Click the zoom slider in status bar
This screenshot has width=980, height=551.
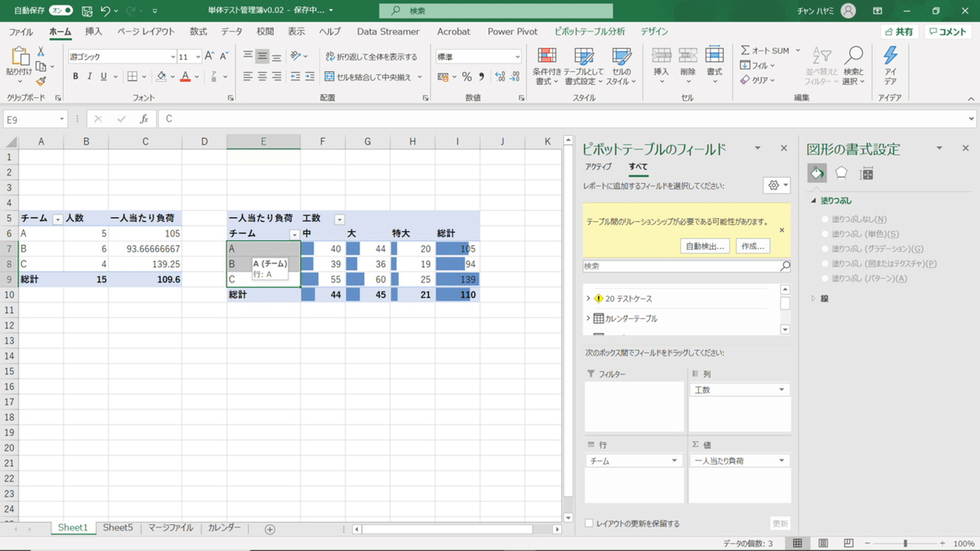(904, 544)
